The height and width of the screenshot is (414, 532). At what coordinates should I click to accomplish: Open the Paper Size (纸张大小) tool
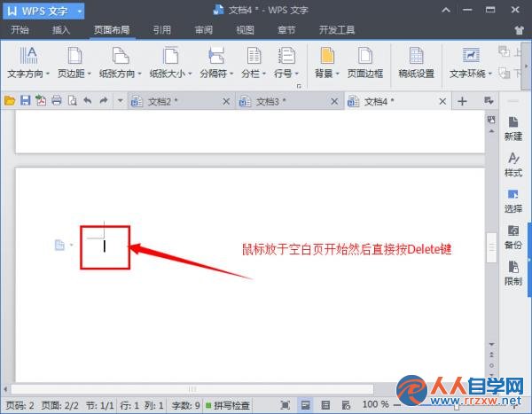click(170, 63)
